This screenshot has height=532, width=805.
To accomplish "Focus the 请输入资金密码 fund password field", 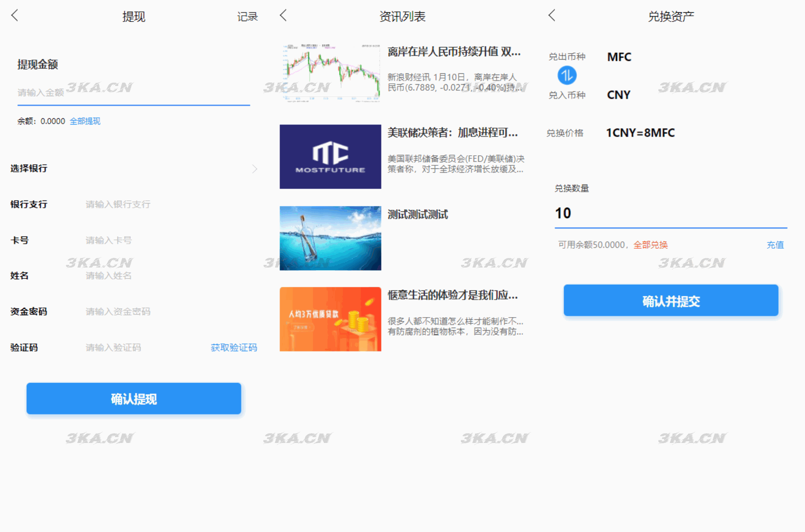I will [x=167, y=311].
